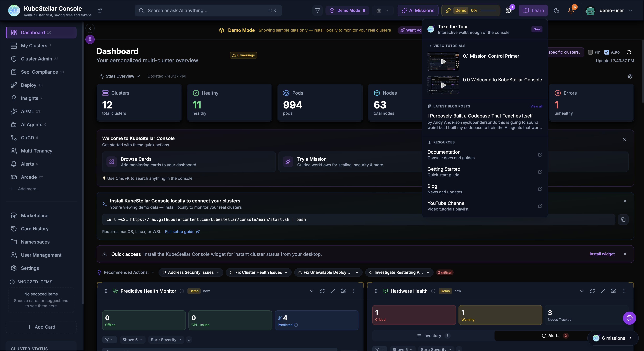Open My Clusters in sidebar
Viewport: 644px width, 351px height.
tap(34, 46)
